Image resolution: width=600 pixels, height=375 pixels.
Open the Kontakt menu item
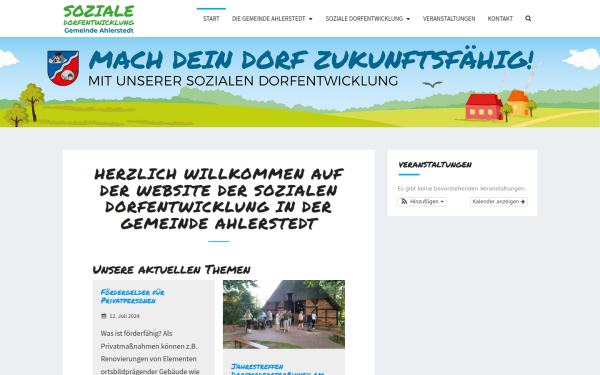point(500,18)
